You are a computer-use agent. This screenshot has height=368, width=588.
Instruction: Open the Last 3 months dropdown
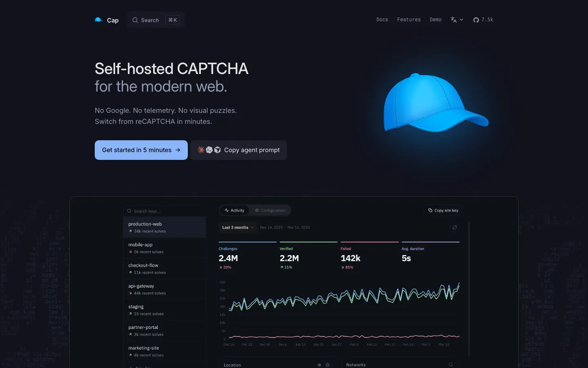tap(238, 227)
